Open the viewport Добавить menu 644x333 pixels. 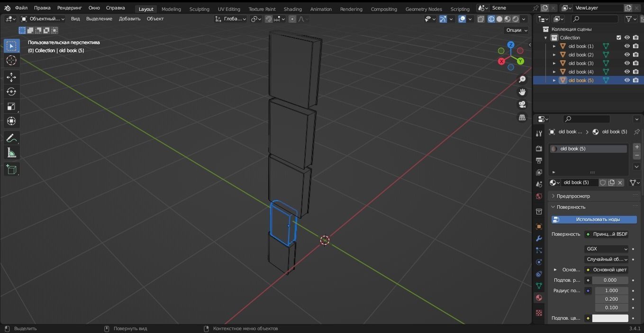[x=129, y=19]
